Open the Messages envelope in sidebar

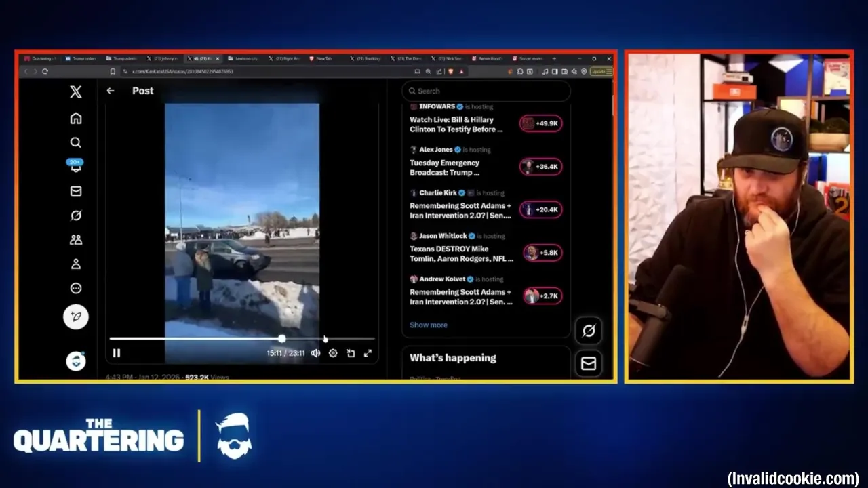(75, 191)
